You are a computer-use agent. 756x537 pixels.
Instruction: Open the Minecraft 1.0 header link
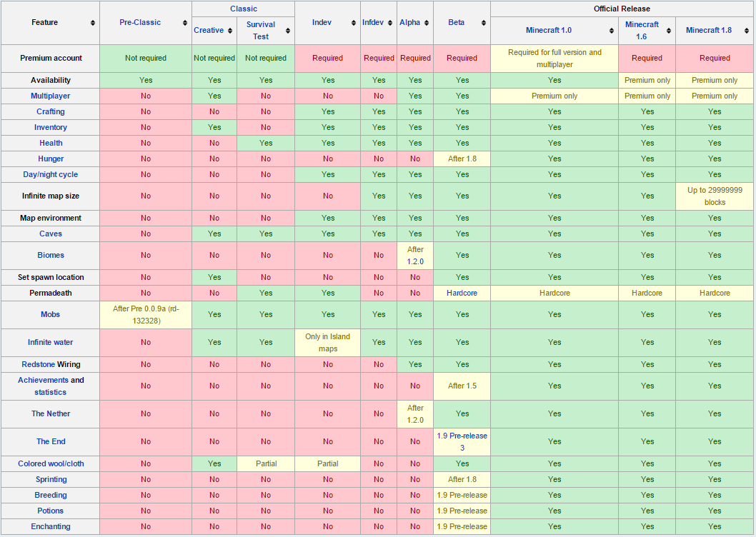(549, 30)
